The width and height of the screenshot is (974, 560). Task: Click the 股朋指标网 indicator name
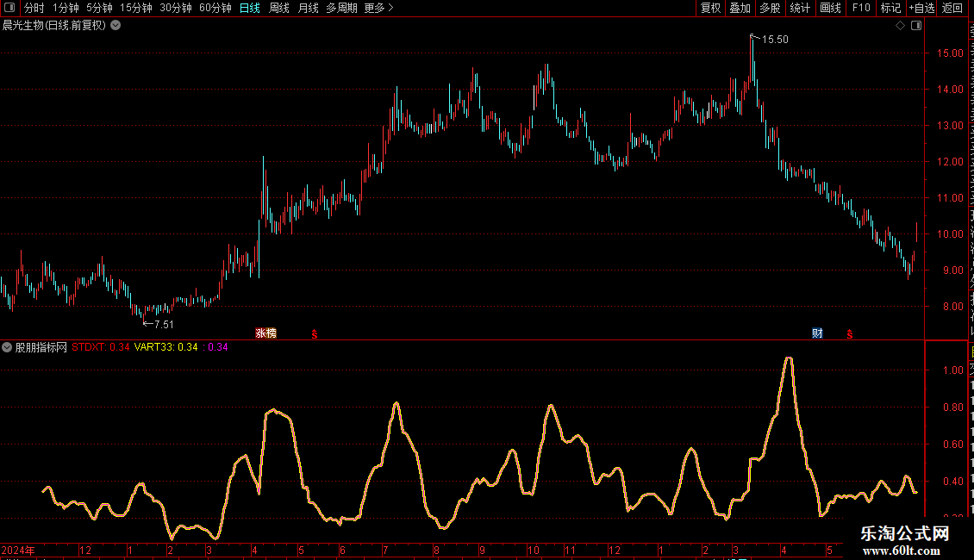click(41, 347)
